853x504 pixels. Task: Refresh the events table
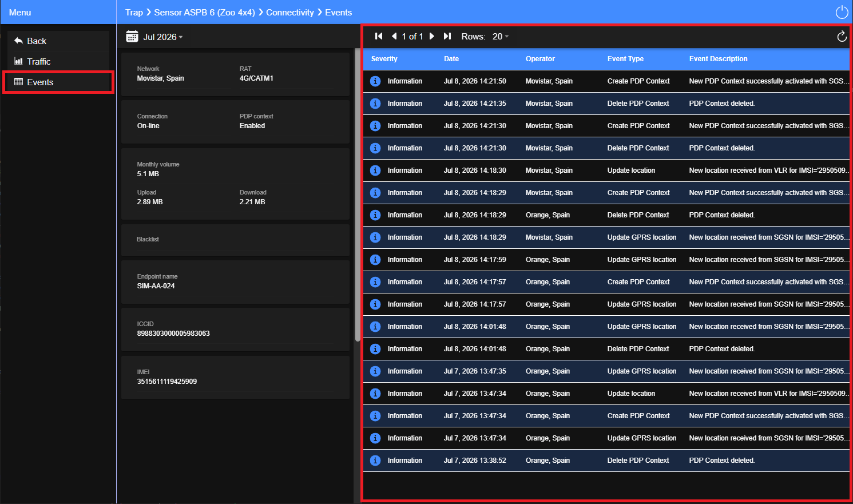(842, 37)
